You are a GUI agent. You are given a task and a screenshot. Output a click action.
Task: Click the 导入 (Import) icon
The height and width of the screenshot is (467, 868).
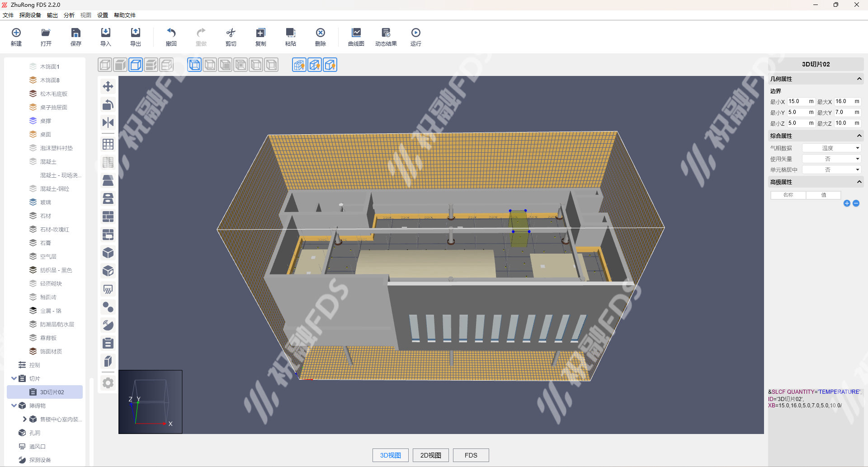106,33
